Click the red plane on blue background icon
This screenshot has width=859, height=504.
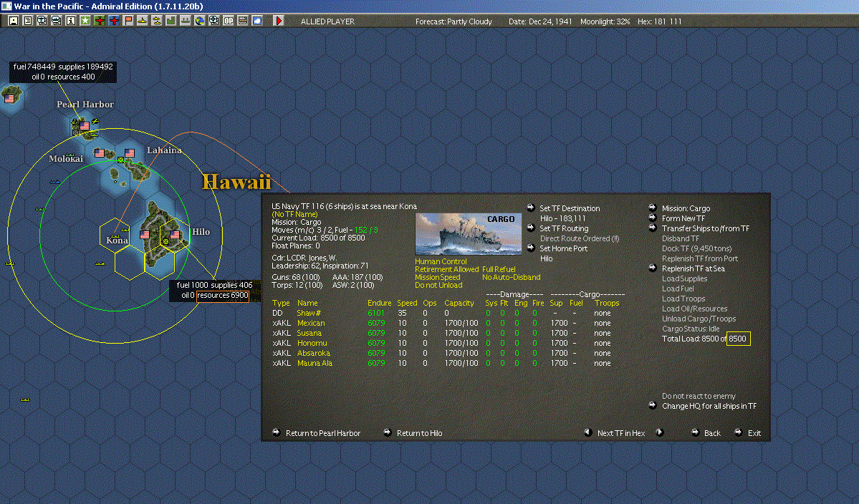coord(114,21)
